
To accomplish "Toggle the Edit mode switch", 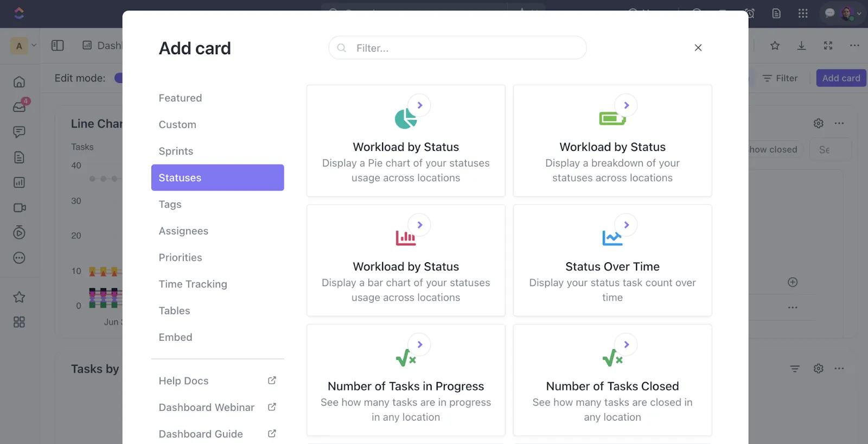I will tap(119, 78).
